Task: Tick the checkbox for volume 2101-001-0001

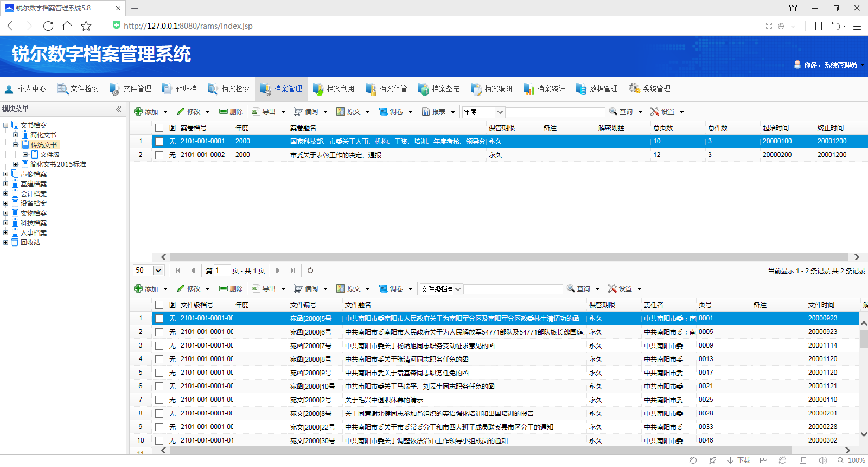Action: pos(159,141)
